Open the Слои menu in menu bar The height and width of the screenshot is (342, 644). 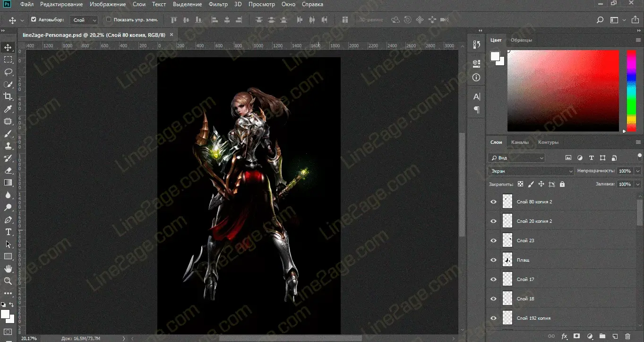tap(139, 4)
